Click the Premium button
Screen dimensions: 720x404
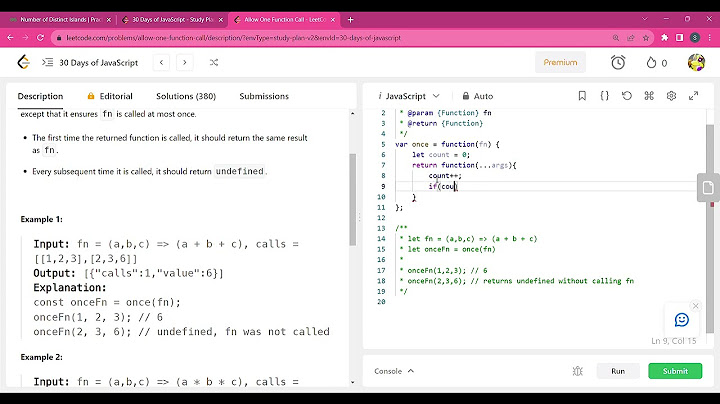click(x=560, y=62)
